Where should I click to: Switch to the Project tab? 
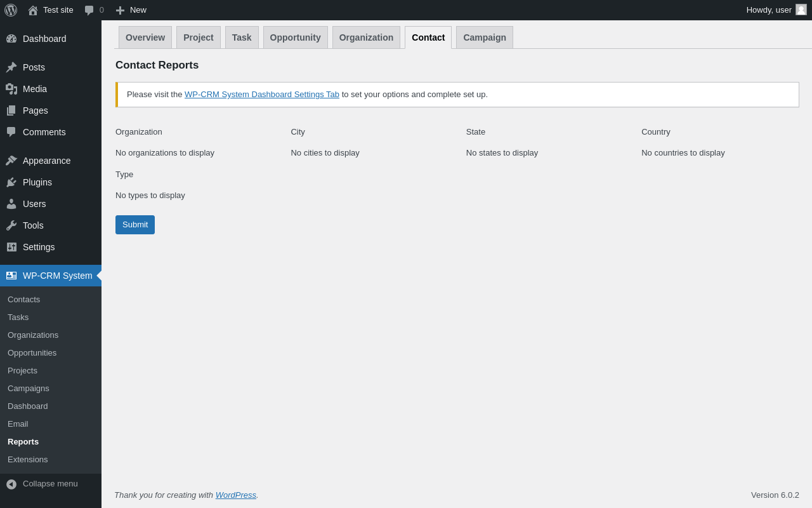click(199, 37)
